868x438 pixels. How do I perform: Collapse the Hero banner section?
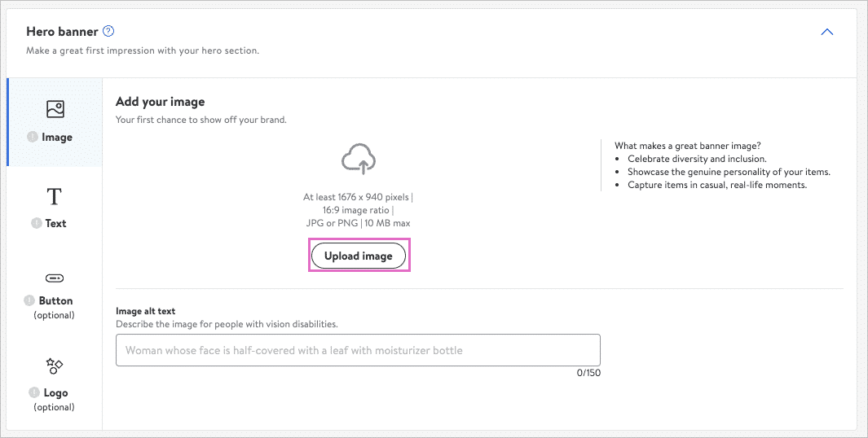826,33
